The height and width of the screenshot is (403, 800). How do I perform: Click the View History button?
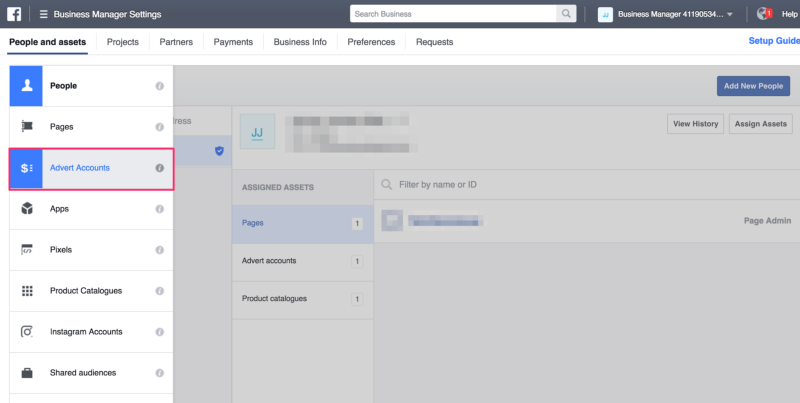tap(695, 124)
